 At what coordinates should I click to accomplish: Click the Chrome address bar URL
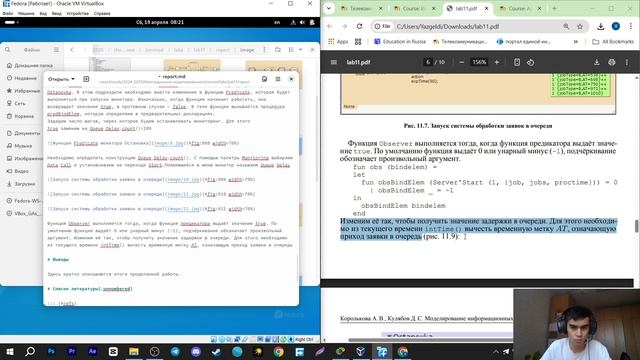point(447,27)
